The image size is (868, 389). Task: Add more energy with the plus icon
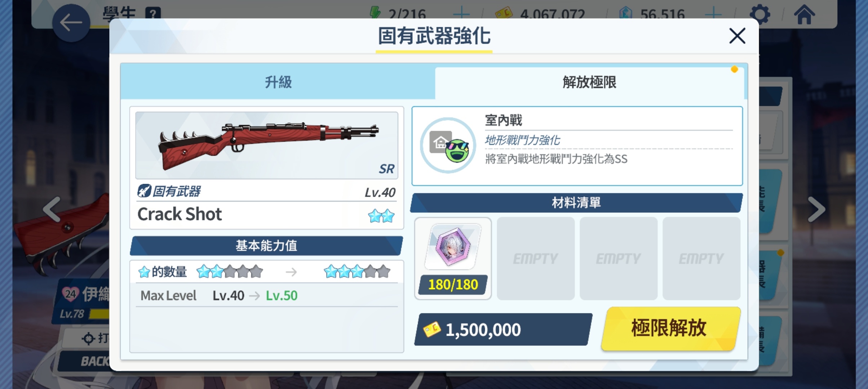tap(461, 14)
